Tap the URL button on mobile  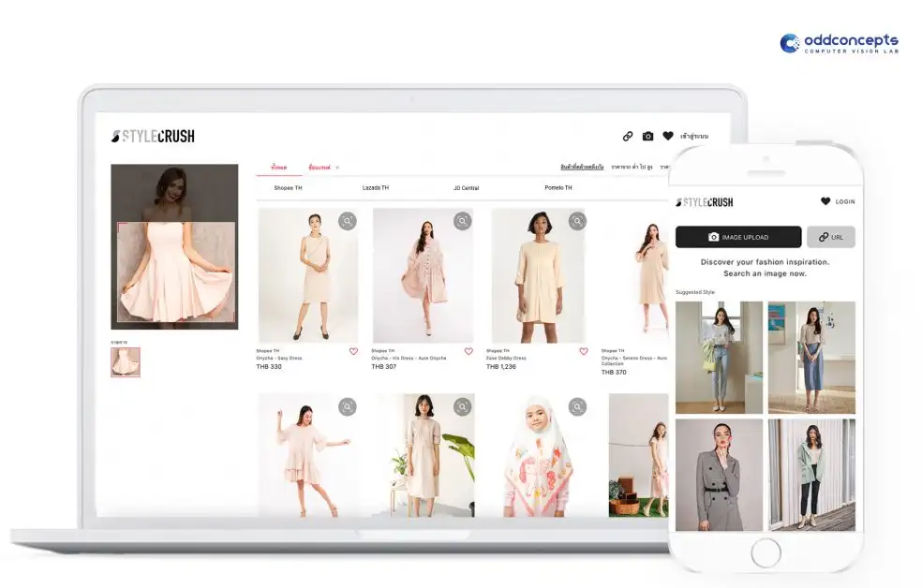(830, 237)
